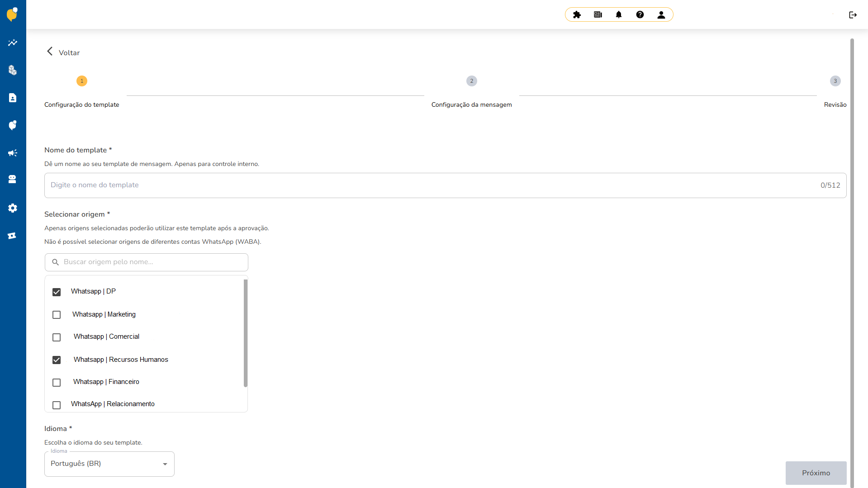The height and width of the screenshot is (488, 868).
Task: Click the Whatsapp | Marketing label text
Action: pos(104,314)
